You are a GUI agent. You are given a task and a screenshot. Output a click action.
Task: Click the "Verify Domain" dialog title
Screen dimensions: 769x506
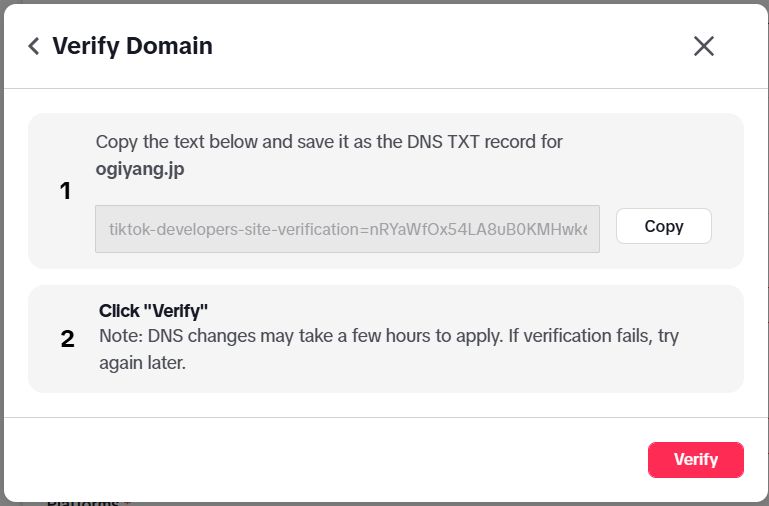[x=132, y=46]
